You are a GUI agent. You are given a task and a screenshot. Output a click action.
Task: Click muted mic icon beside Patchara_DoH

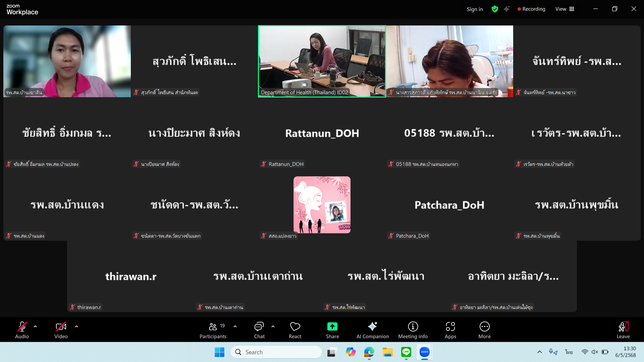pyautogui.click(x=391, y=236)
